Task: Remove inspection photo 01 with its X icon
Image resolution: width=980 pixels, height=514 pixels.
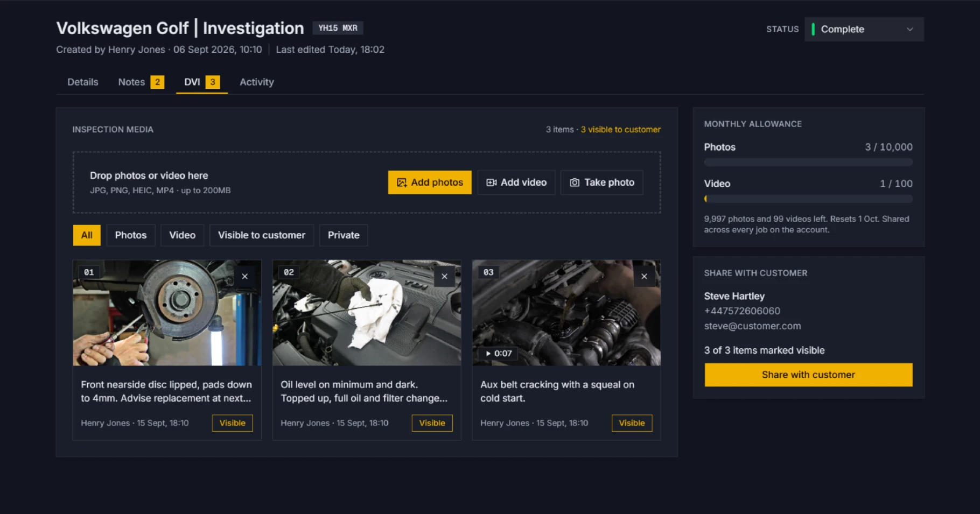Action: tap(244, 276)
